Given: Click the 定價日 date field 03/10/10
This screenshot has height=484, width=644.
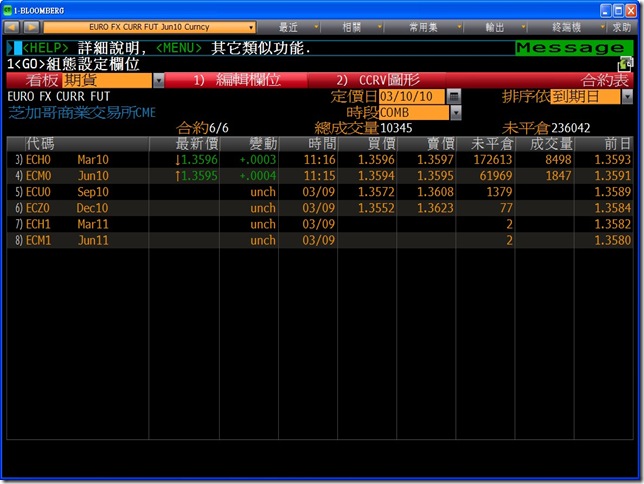Looking at the screenshot, I should click(x=411, y=97).
